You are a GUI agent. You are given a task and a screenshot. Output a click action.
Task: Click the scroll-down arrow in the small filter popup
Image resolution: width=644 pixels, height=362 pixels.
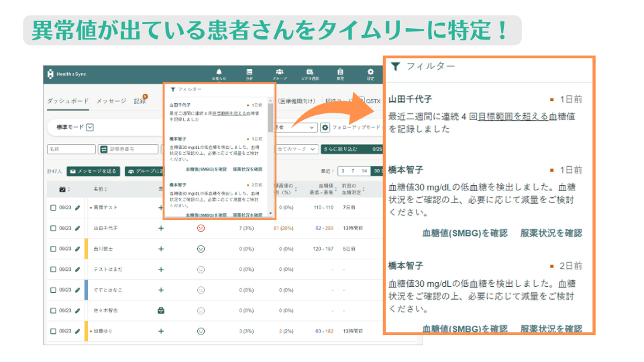click(271, 214)
